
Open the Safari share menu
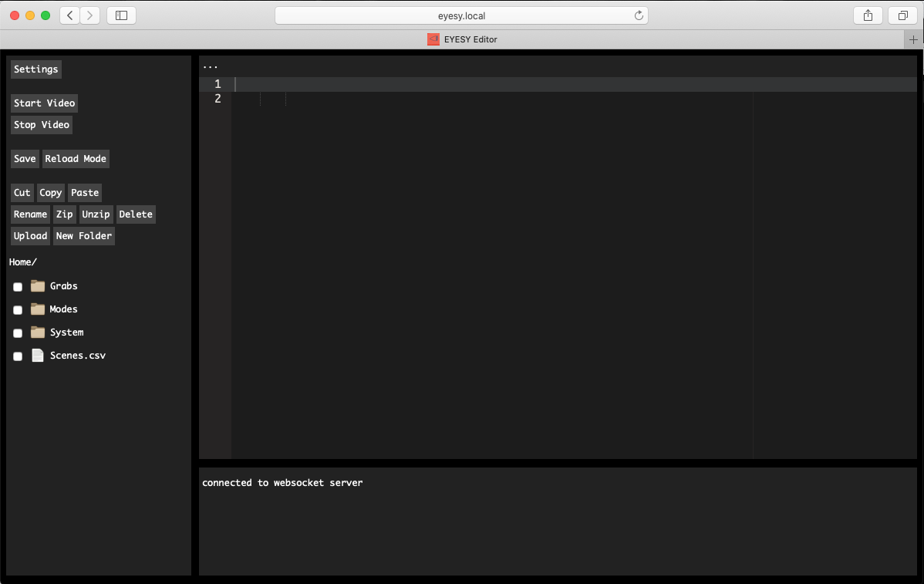tap(868, 15)
